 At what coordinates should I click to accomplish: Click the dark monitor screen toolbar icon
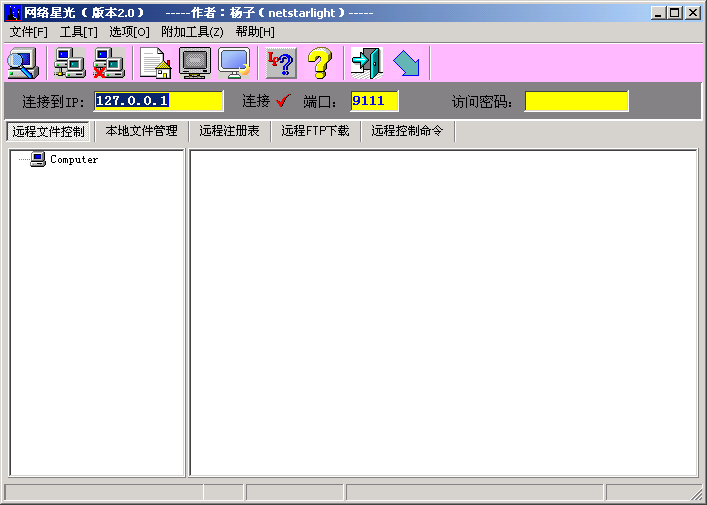194,64
